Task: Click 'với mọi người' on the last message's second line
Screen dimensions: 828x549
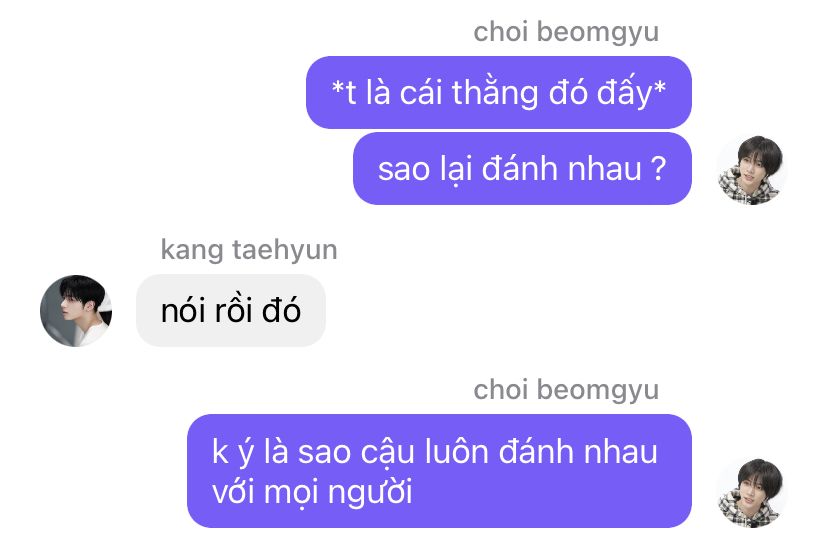Action: click(x=312, y=493)
